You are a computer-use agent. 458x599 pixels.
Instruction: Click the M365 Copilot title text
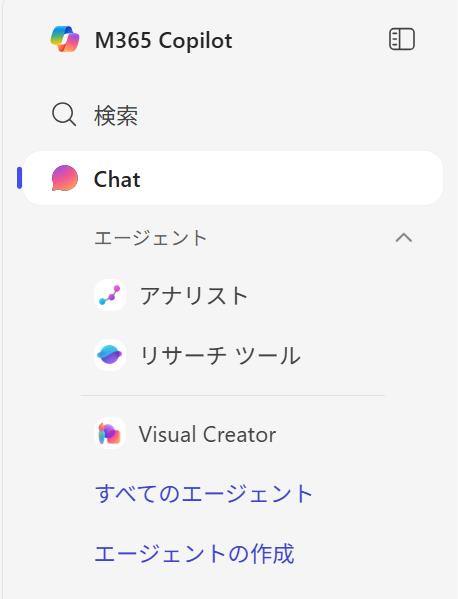163,40
